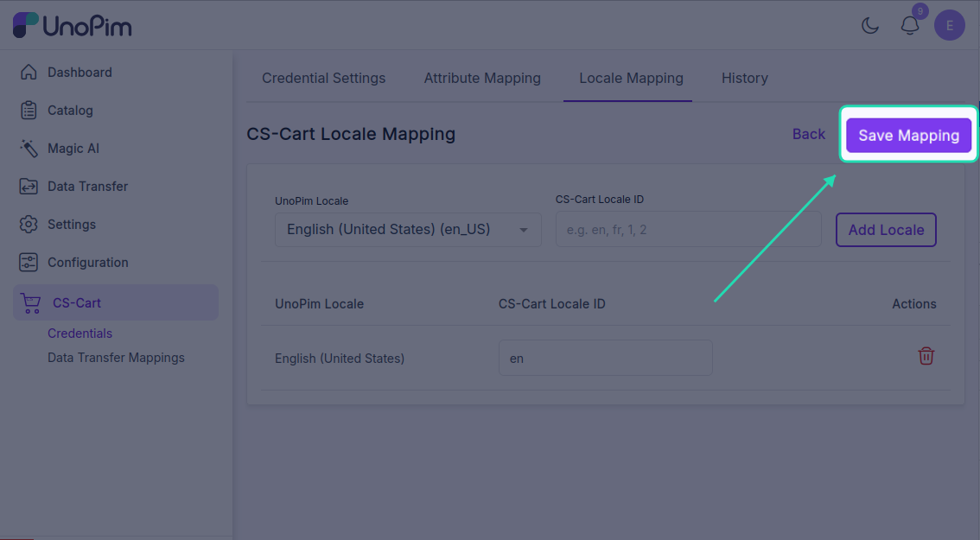Image resolution: width=980 pixels, height=540 pixels.
Task: Click 'UnoPim Locale' column header
Action: pos(320,304)
